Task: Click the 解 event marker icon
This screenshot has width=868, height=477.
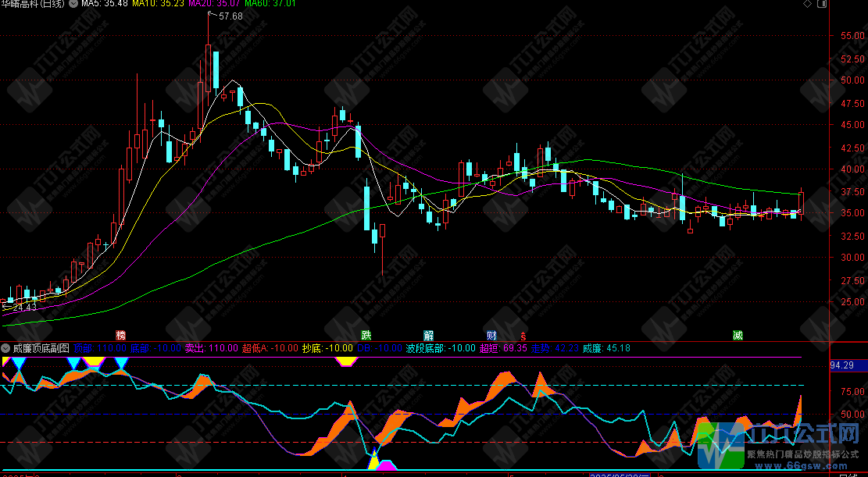Action: pos(429,335)
